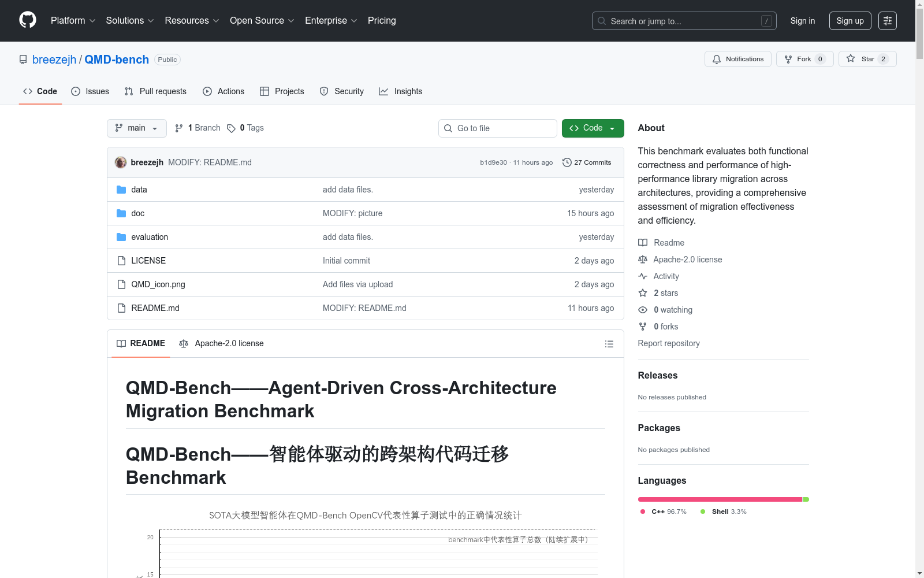The image size is (924, 578).
Task: Click the C++ language color bar
Action: click(x=720, y=499)
